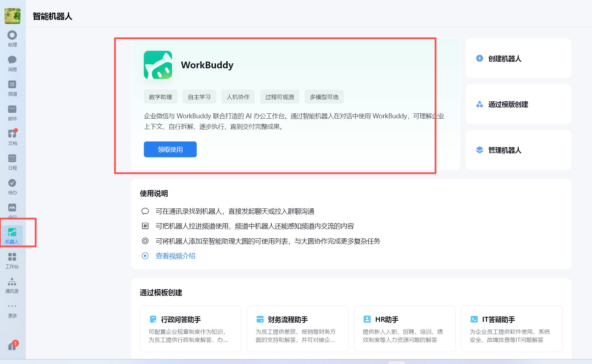Open 工作台 workbench in sidebar
Screen dimensions: 592x364
12,261
